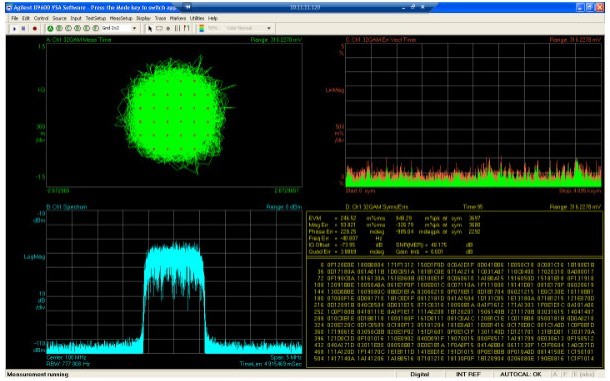Pause measurement using the pause icon
610x381 pixels.
pos(23,28)
